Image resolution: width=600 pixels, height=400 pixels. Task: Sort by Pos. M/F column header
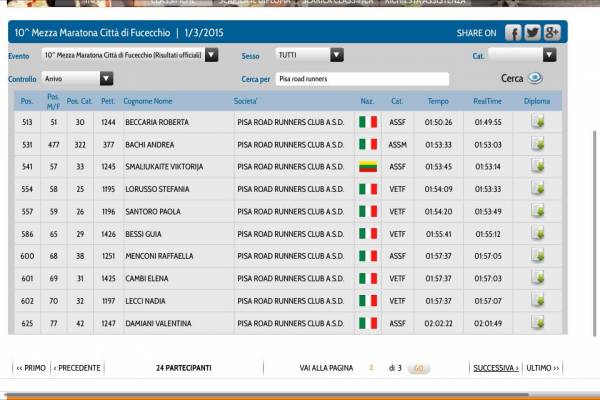coord(53,101)
